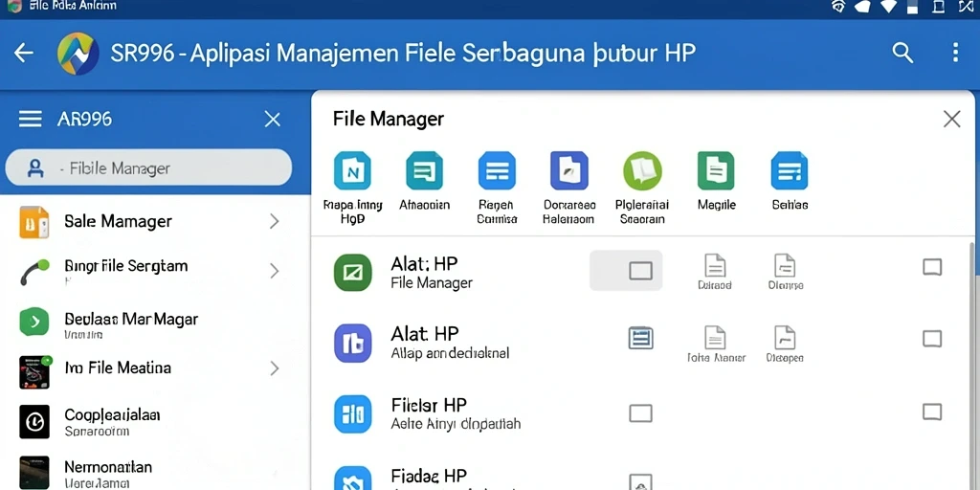The width and height of the screenshot is (980, 490).
Task: Open the Plglerattai Sraorain green icon
Action: pos(642,170)
